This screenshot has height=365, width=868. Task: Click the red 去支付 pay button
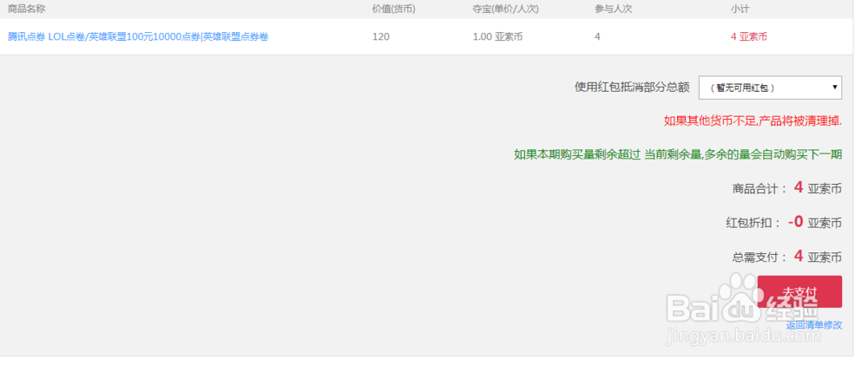pyautogui.click(x=799, y=291)
